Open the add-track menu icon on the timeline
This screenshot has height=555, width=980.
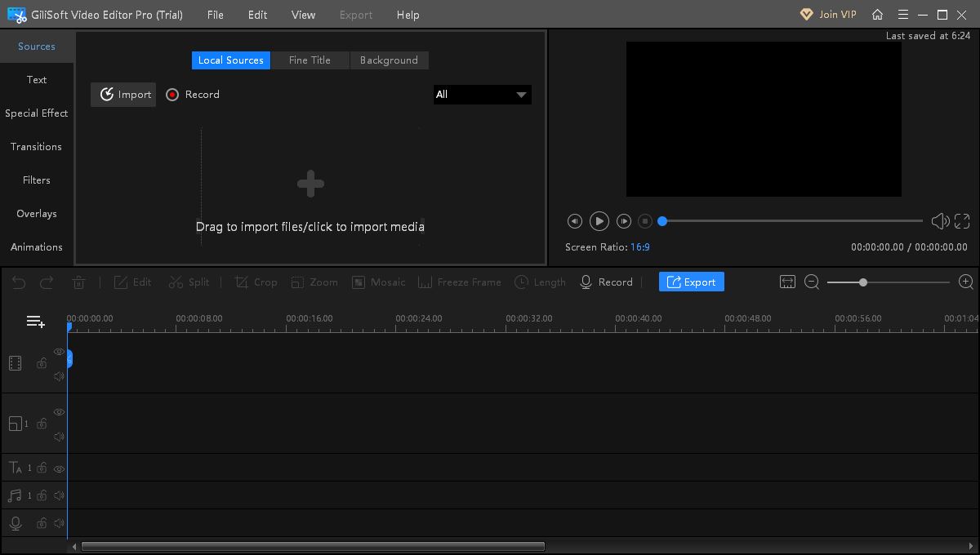(35, 321)
